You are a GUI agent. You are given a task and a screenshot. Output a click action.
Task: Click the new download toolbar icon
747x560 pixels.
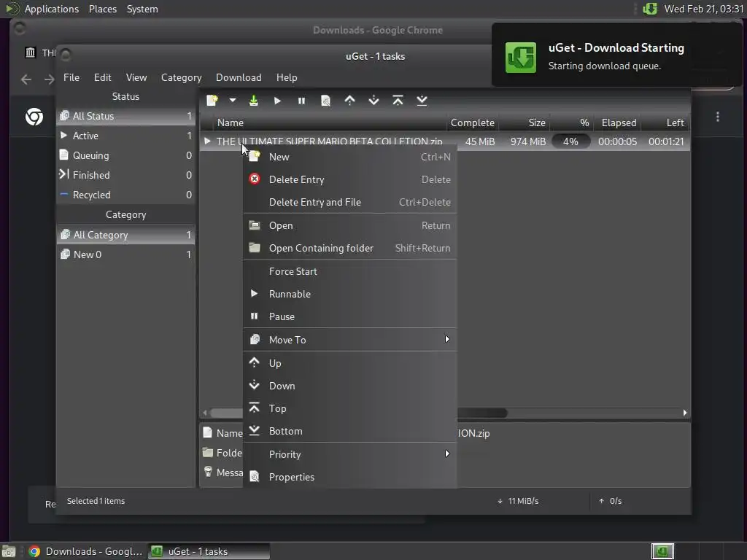(x=212, y=101)
